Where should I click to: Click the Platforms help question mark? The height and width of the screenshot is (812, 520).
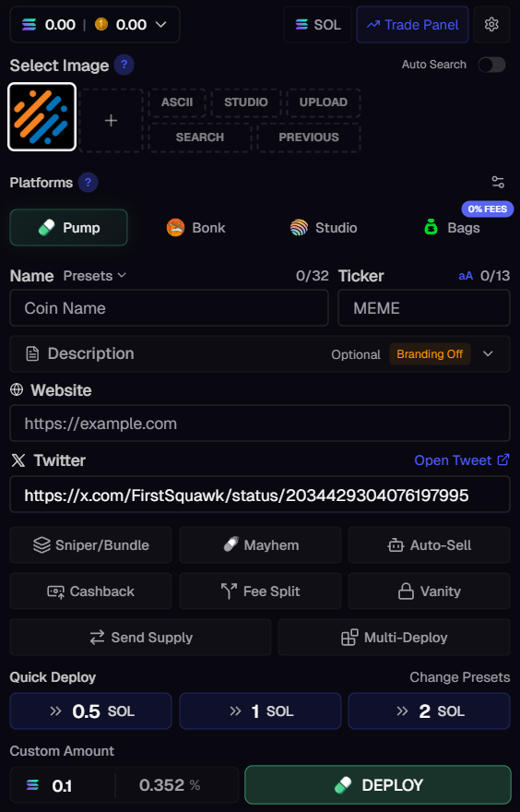pos(88,183)
